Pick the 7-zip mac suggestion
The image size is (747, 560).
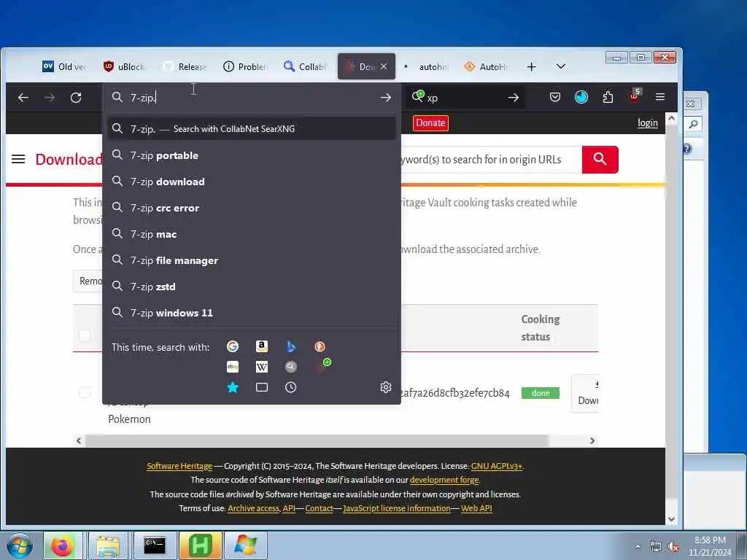pos(252,234)
